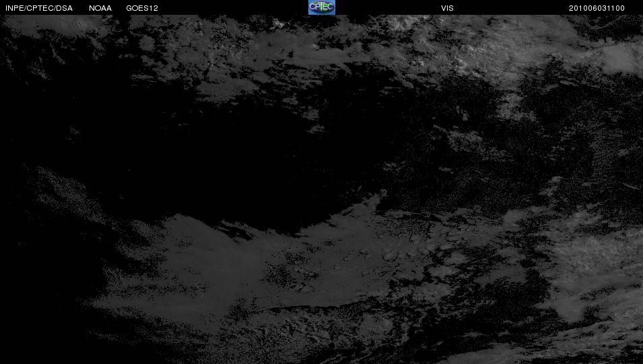Screen dimensions: 643x364
Task: Select the 201006031100 timestamp
Action: [x=597, y=8]
